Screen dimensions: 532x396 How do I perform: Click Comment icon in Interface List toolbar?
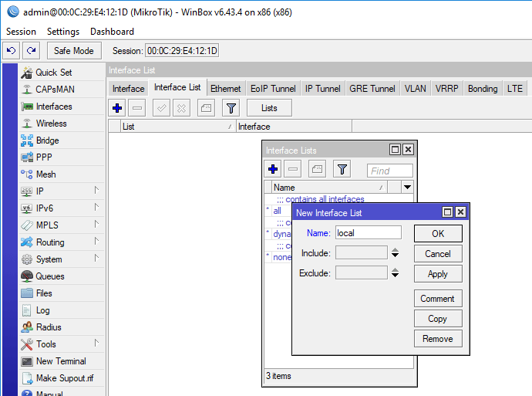(206, 108)
